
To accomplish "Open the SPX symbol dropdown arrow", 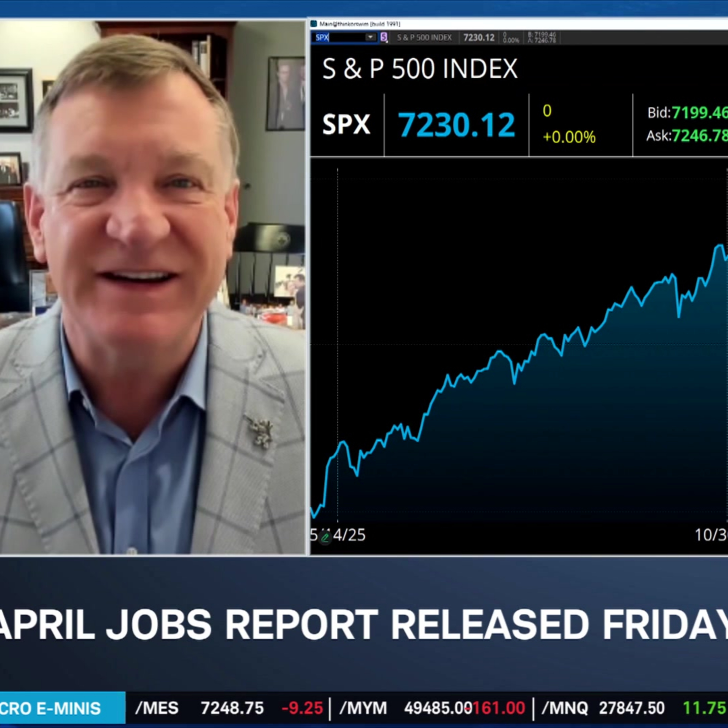I will 370,37.
